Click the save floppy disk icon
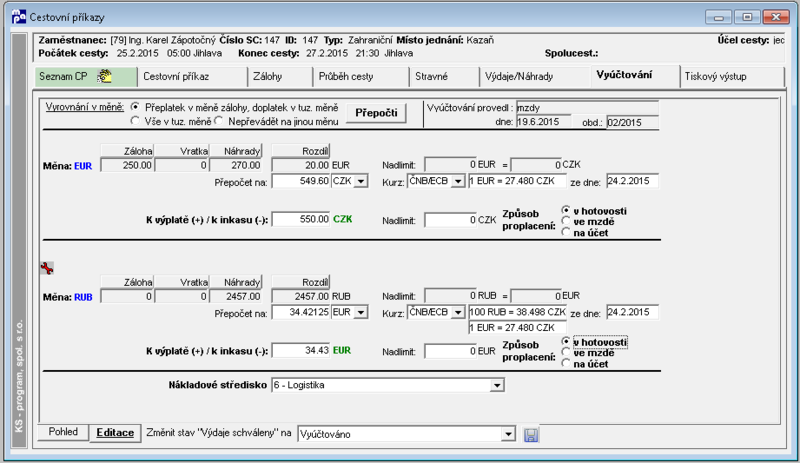This screenshot has height=463, width=800. click(x=531, y=435)
